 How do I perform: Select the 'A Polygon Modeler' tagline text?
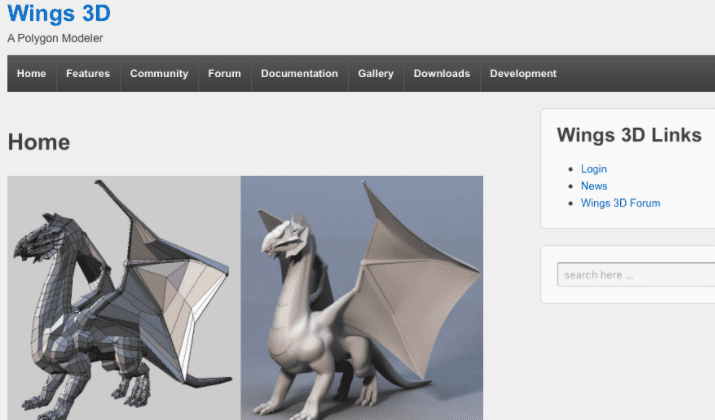click(55, 38)
